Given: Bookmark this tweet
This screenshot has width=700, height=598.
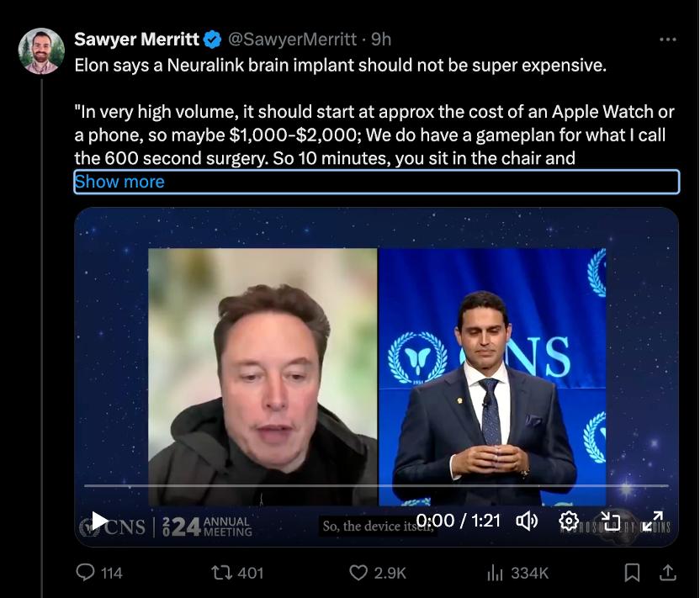Looking at the screenshot, I should pos(632,573).
